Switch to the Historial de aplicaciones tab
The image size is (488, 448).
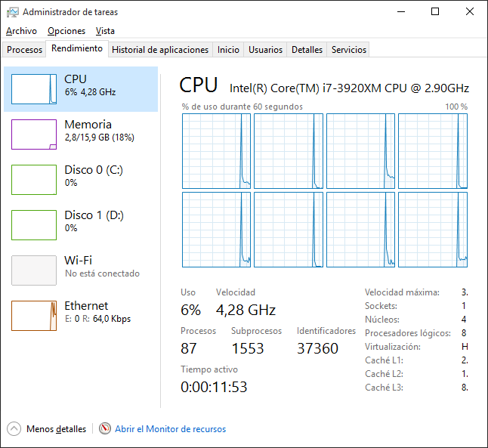click(160, 50)
